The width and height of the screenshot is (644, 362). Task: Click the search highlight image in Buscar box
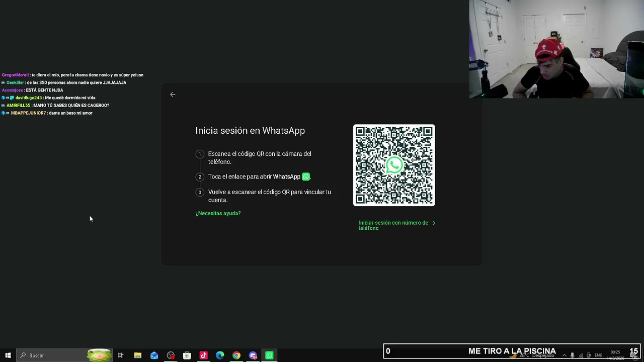tap(99, 355)
